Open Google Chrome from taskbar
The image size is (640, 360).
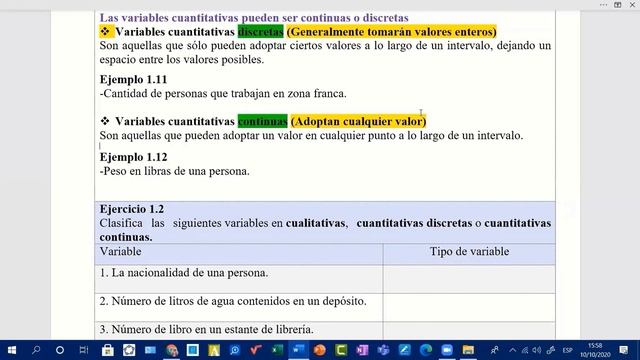click(x=171, y=350)
